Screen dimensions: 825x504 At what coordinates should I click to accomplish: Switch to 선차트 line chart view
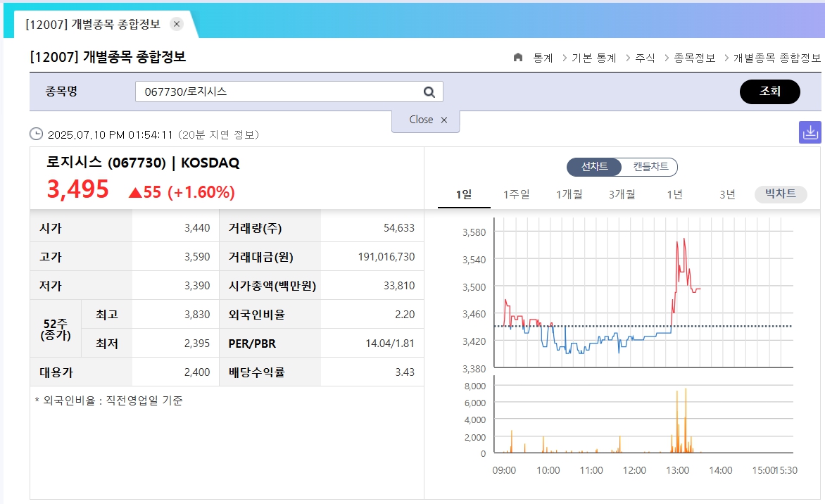point(595,167)
